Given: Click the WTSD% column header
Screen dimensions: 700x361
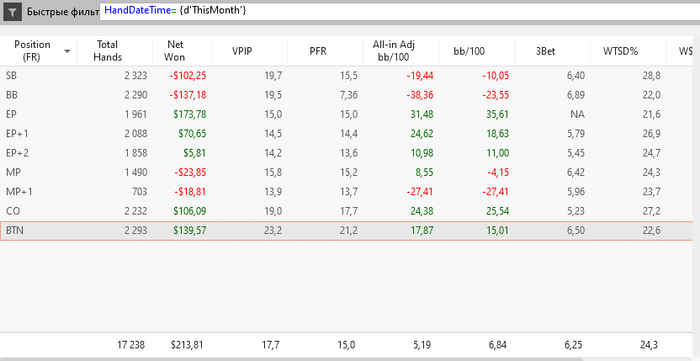Looking at the screenshot, I should 621,51.
